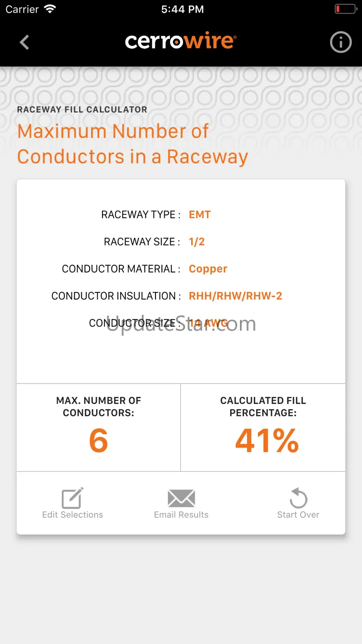Tap the Start Over circular arrow icon
This screenshot has width=362, height=644.
298,498
